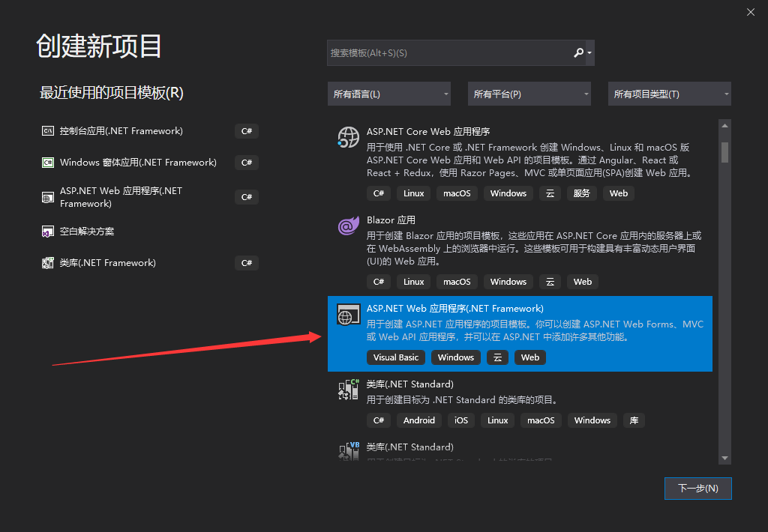Click the VB class library (.NET Standard) icon
Image resolution: width=768 pixels, height=532 pixels.
(348, 451)
